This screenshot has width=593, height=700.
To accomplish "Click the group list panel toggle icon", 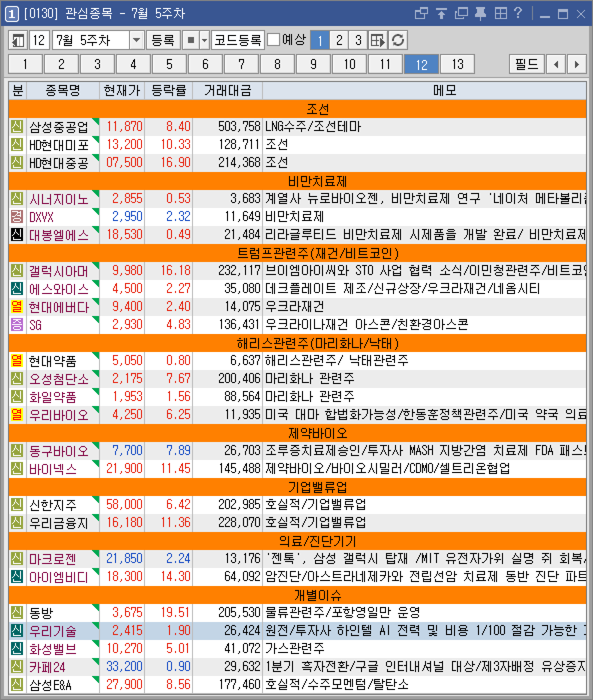I will pyautogui.click(x=18, y=40).
